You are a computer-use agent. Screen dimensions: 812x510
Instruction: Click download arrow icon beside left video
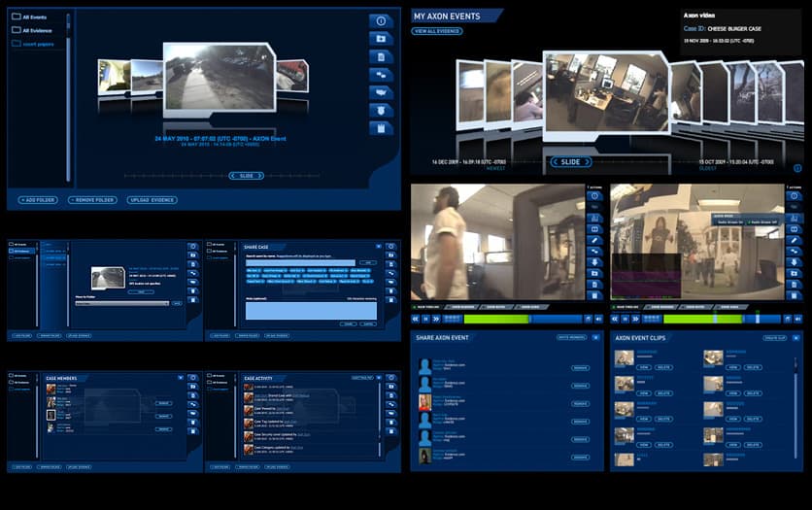[594, 262]
